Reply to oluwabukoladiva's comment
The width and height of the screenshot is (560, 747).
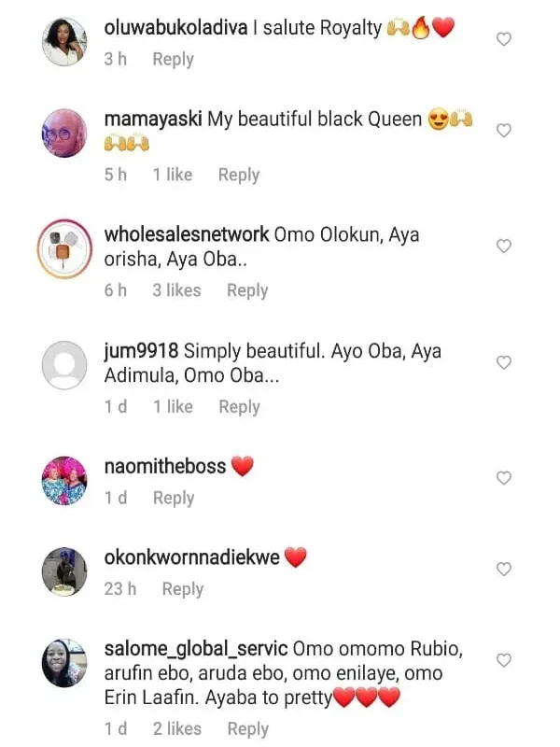coord(174,60)
